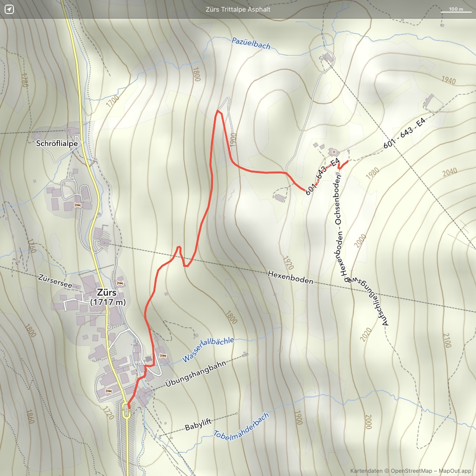The height and width of the screenshot is (476, 476).
Task: Tap the 100 m scale bar
Action: (x=453, y=10)
